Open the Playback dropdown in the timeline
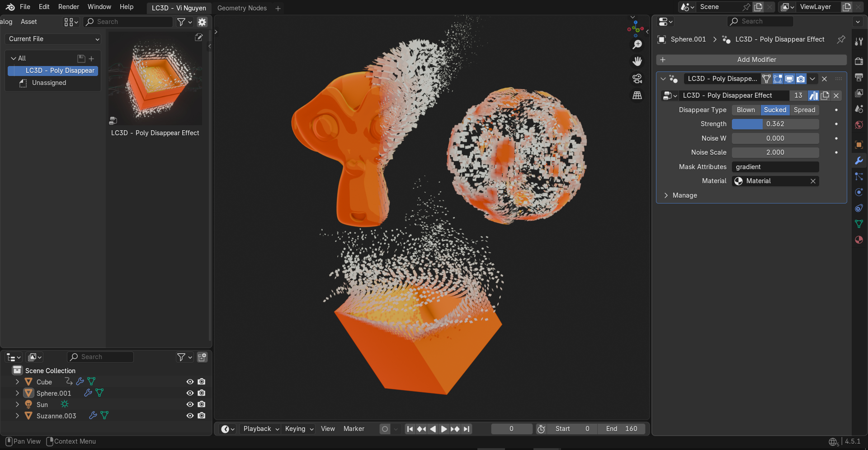Screen dimensions: 868x450 pyautogui.click(x=261, y=429)
